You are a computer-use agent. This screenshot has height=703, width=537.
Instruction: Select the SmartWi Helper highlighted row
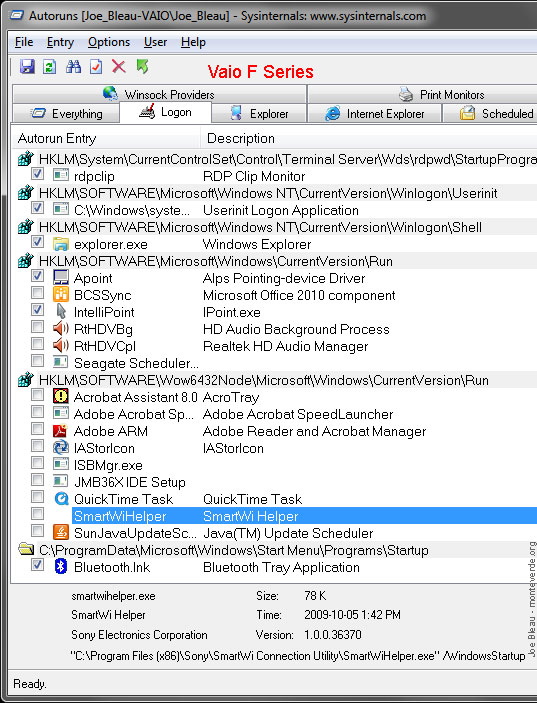pos(304,516)
